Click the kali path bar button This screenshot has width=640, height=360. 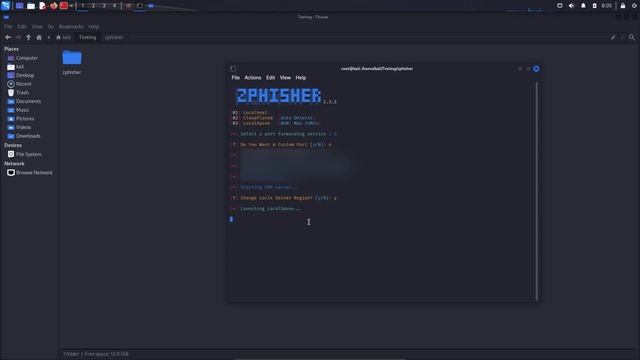[x=63, y=37]
